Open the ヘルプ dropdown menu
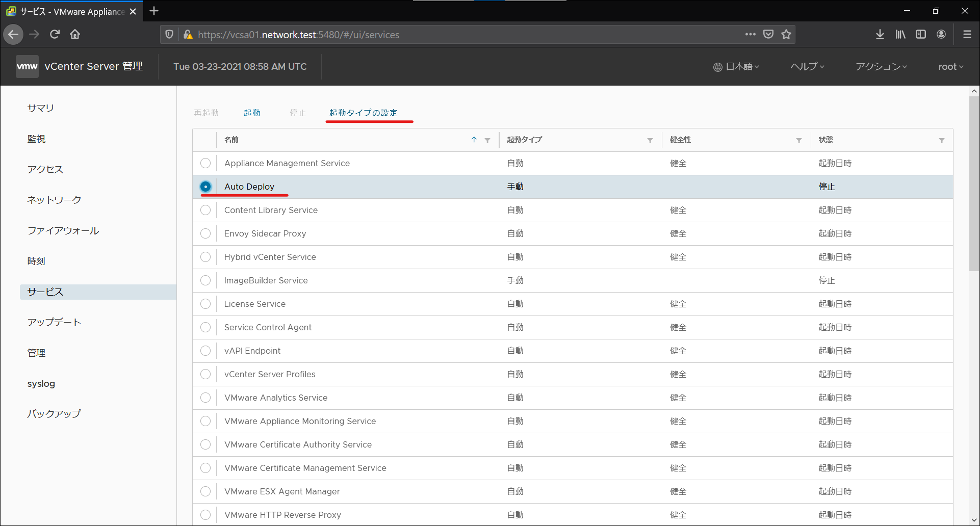Image resolution: width=980 pixels, height=526 pixels. point(807,67)
